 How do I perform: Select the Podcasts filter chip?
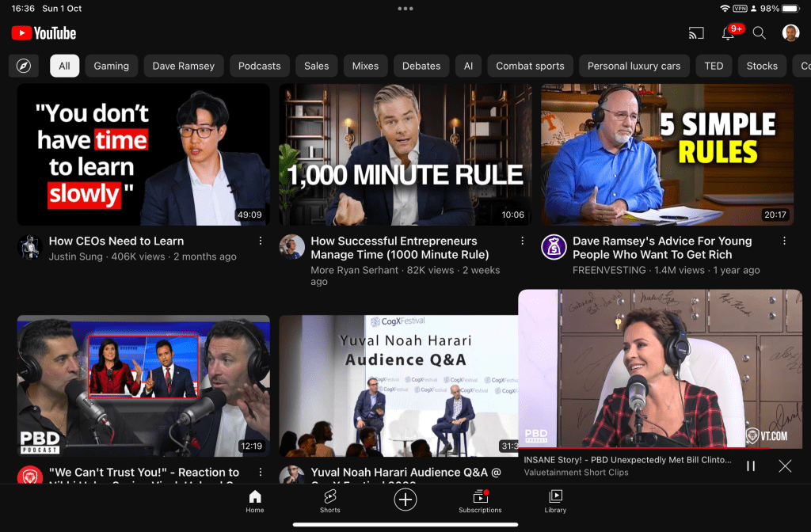(x=260, y=66)
